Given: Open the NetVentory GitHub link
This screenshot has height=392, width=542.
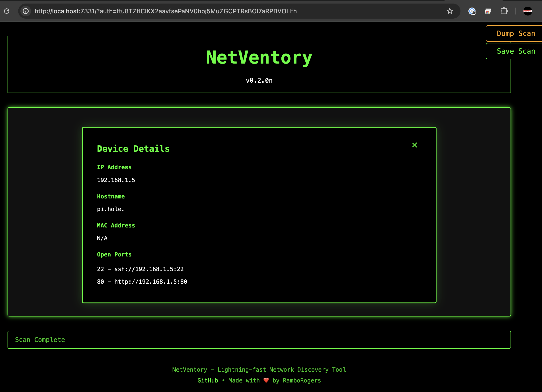Looking at the screenshot, I should 207,381.
